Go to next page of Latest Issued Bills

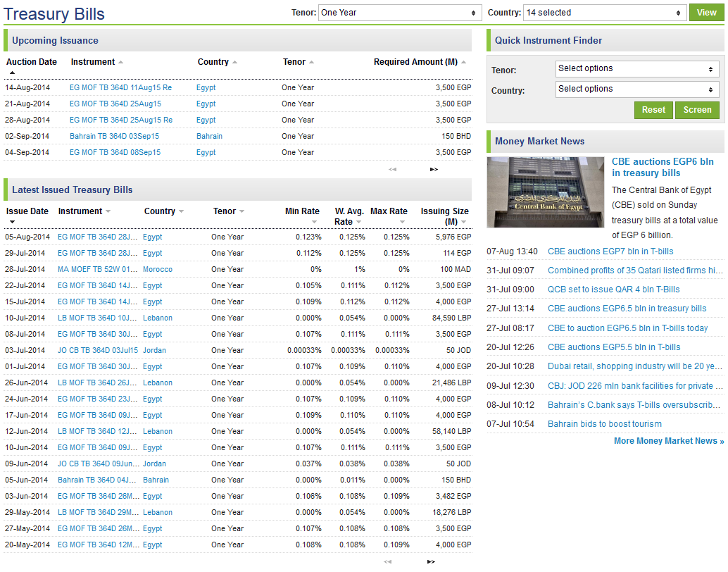click(432, 561)
